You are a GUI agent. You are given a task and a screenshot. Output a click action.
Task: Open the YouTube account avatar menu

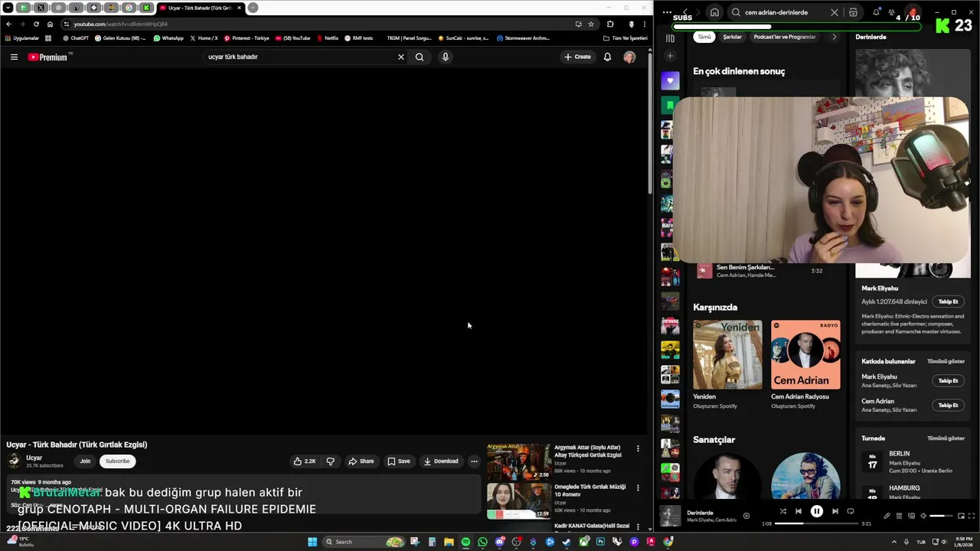629,57
